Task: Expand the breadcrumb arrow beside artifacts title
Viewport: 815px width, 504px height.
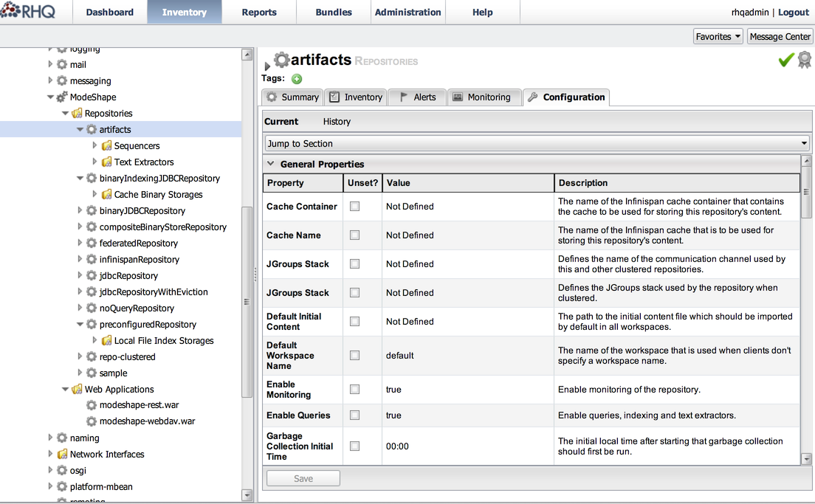Action: (267, 66)
